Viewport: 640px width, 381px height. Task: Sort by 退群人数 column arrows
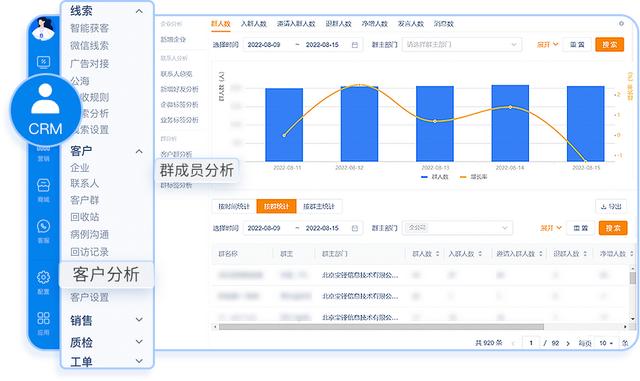[x=585, y=254]
